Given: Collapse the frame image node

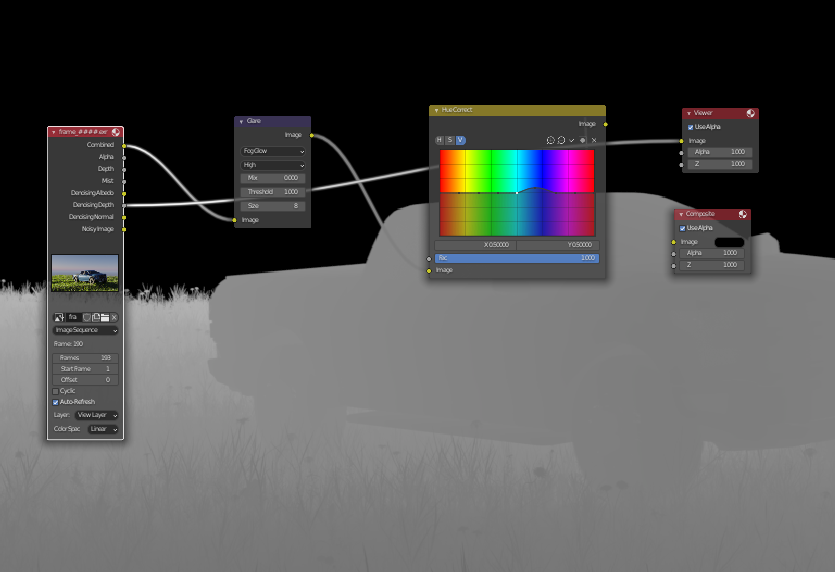Looking at the screenshot, I should (x=54, y=132).
